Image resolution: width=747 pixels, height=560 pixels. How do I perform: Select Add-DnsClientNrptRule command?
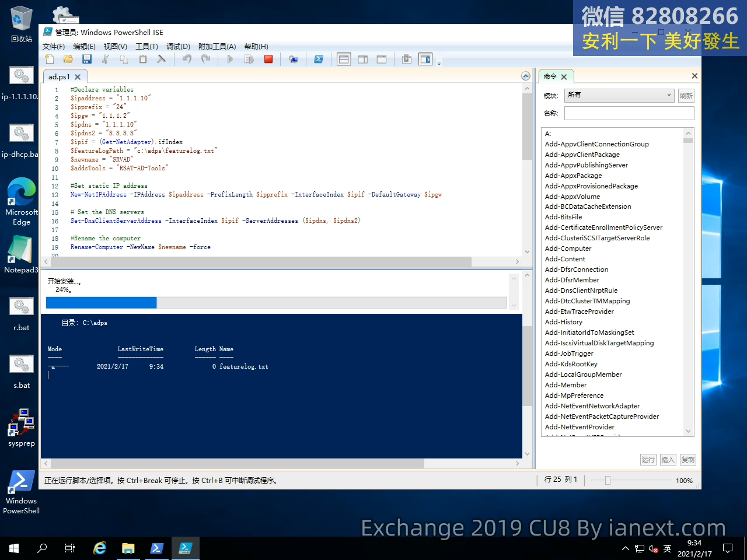pyautogui.click(x=581, y=290)
